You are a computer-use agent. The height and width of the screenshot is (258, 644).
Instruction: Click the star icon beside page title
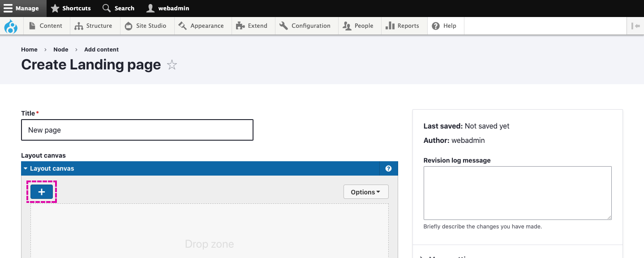pyautogui.click(x=172, y=65)
